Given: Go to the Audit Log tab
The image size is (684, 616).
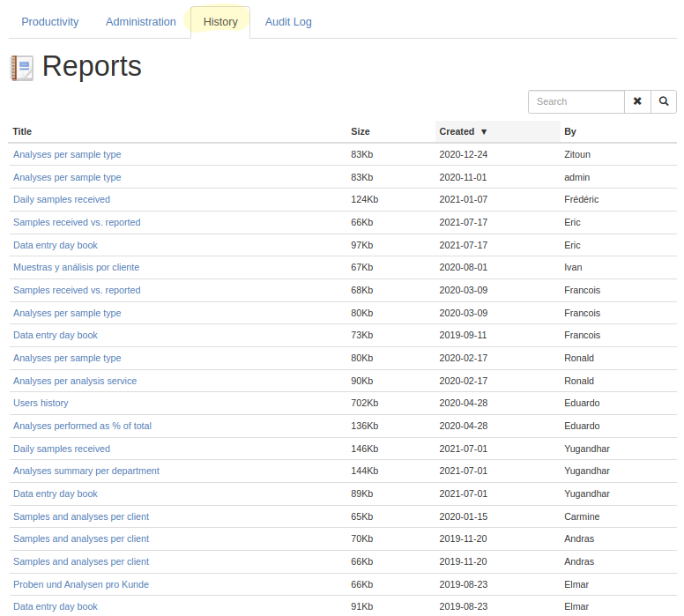Looking at the screenshot, I should pos(288,22).
